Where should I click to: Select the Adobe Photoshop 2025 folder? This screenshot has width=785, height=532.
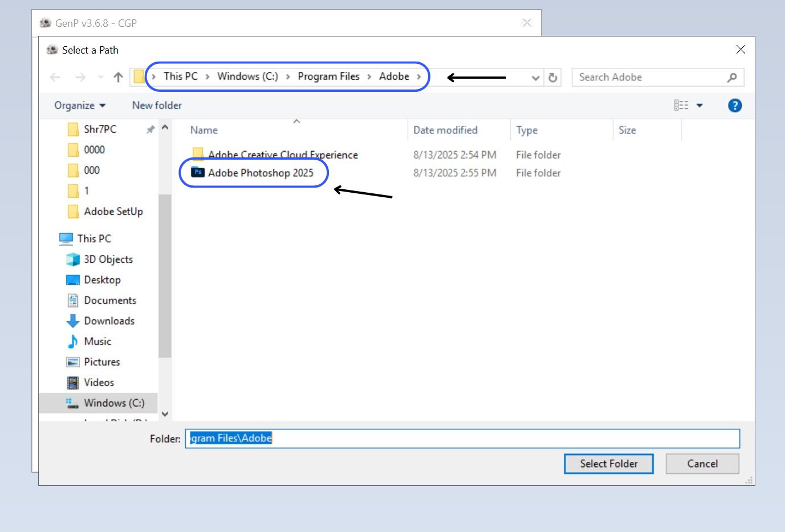[x=261, y=173]
